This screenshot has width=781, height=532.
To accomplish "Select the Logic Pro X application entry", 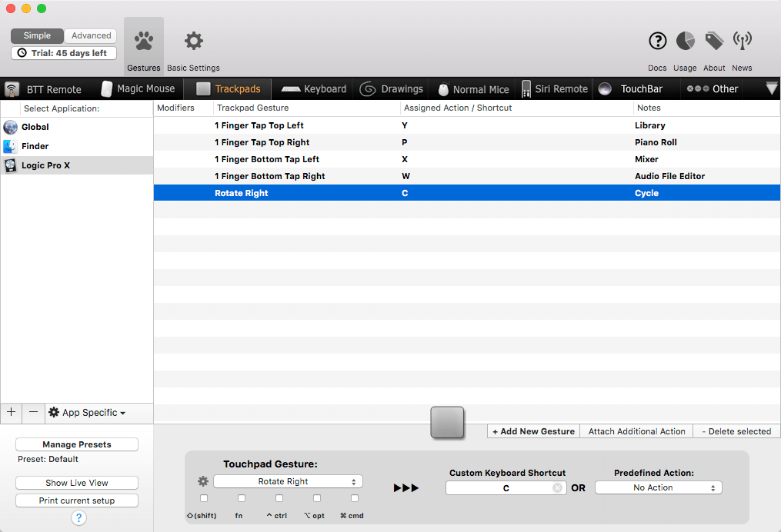I will click(77, 165).
